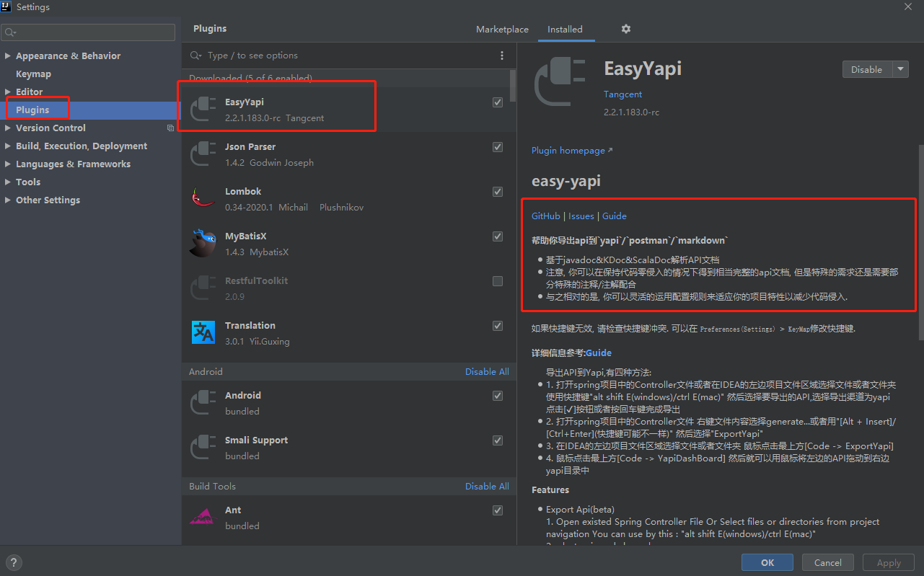
Task: Toggle the MyBatisX plugin checkbox
Action: [x=498, y=236]
